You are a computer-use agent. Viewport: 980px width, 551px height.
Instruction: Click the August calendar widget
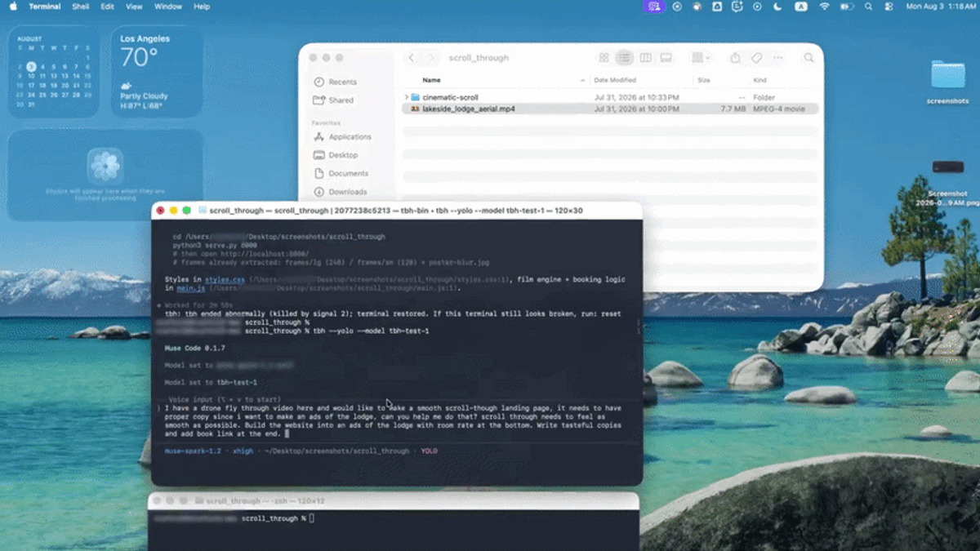point(54,71)
